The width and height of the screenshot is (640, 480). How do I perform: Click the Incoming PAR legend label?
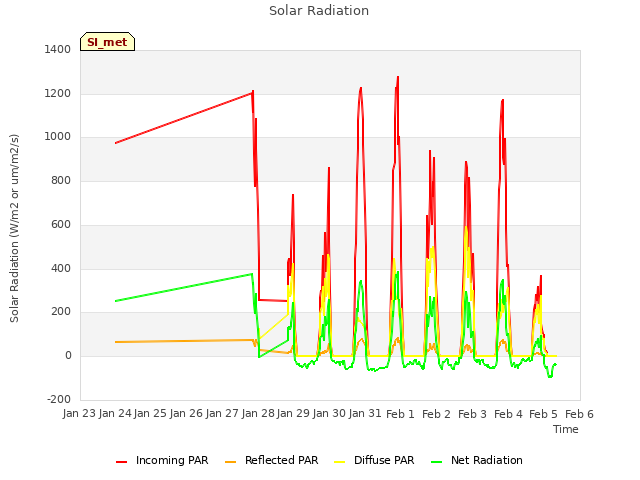click(172, 460)
